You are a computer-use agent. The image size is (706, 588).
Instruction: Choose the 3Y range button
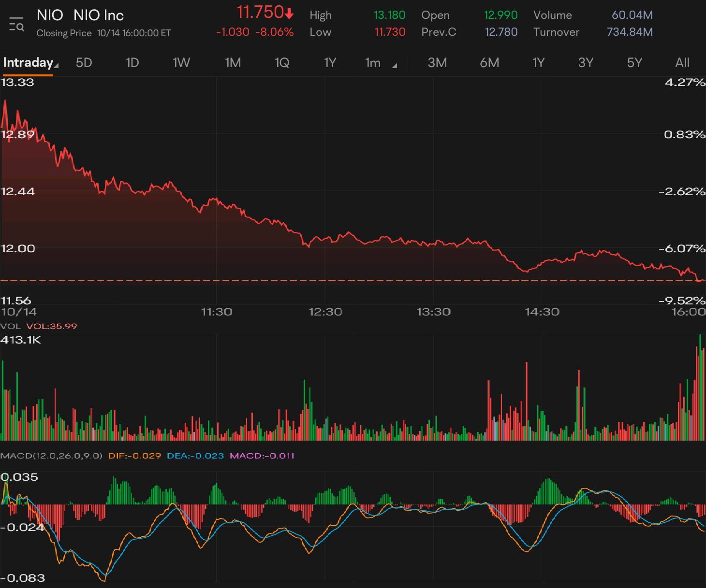click(586, 63)
